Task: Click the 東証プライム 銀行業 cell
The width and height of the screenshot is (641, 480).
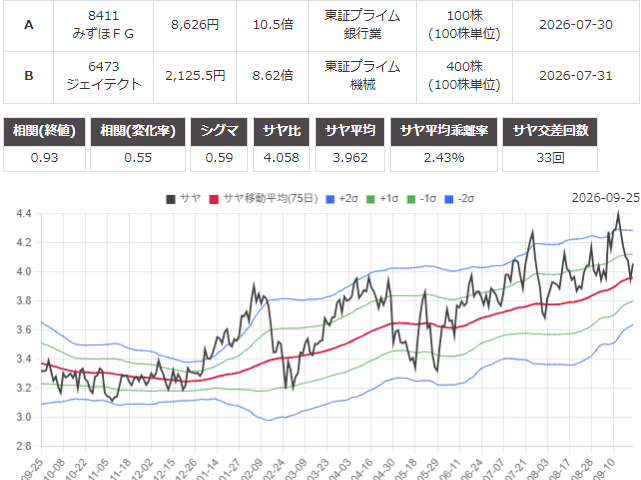Action: (x=362, y=25)
